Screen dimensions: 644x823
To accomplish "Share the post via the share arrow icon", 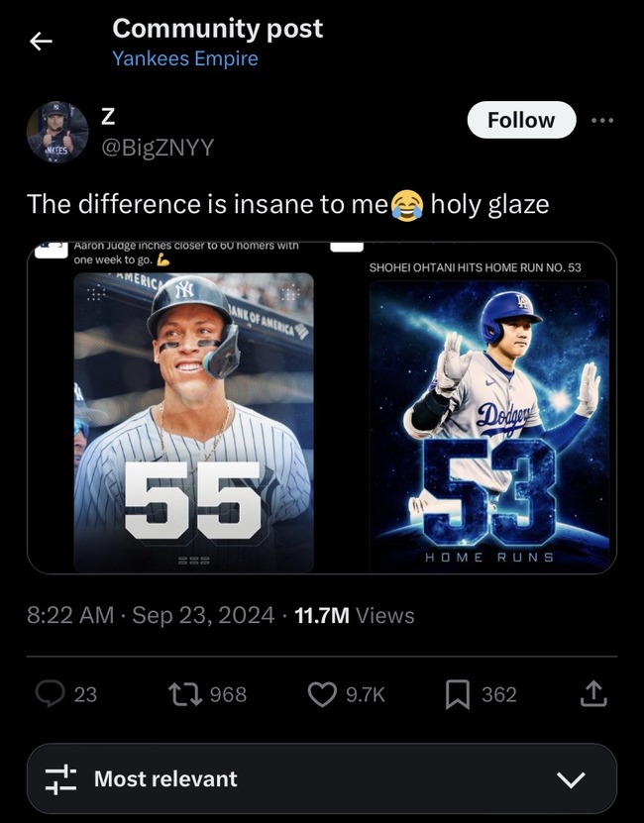I will [594, 695].
